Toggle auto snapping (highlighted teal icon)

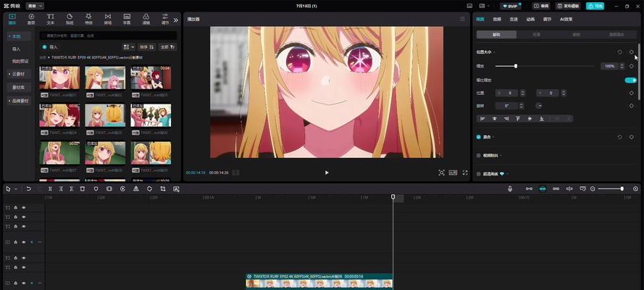[x=542, y=188]
